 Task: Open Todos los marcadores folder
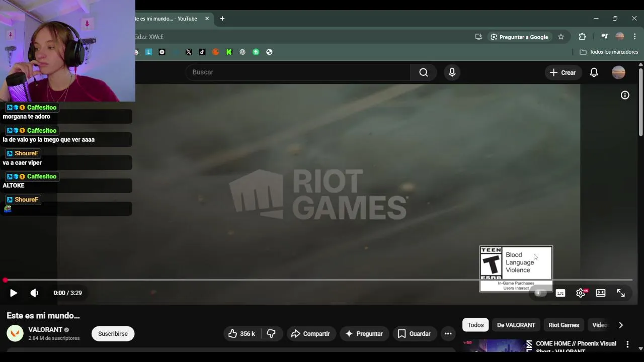click(609, 52)
